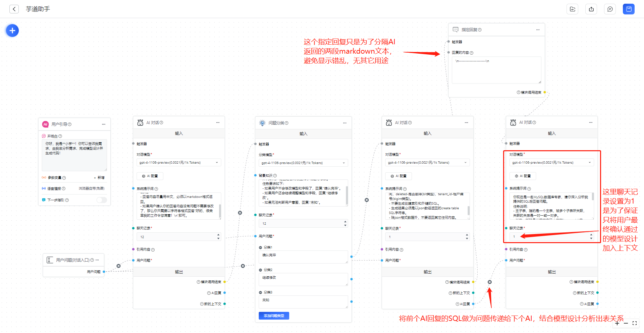Screen dimensions: 644x333
Task: Delete the edge entering 问题分类 用户问题
Action: (243, 266)
